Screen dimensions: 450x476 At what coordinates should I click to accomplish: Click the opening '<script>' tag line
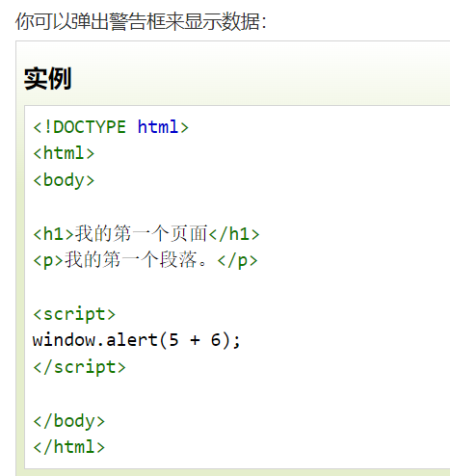tap(74, 314)
